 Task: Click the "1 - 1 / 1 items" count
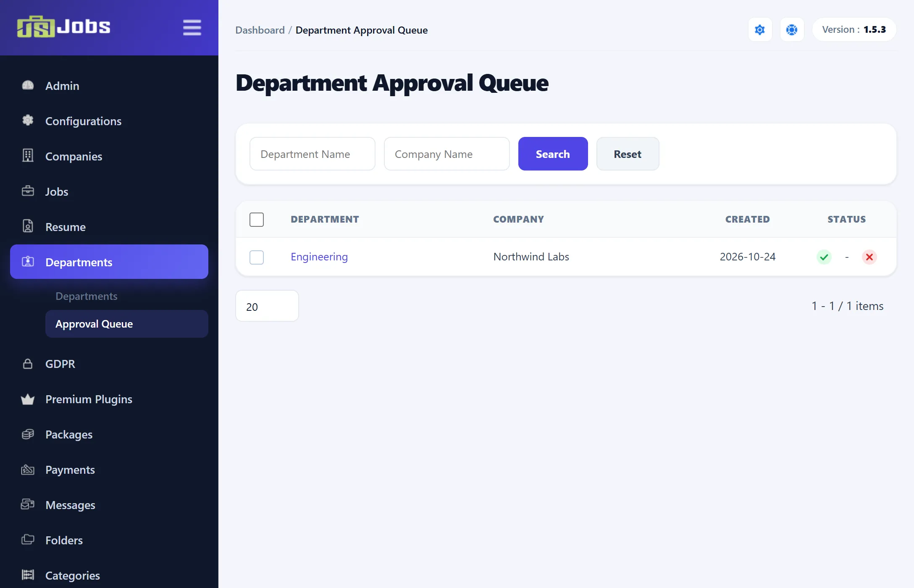click(x=848, y=306)
